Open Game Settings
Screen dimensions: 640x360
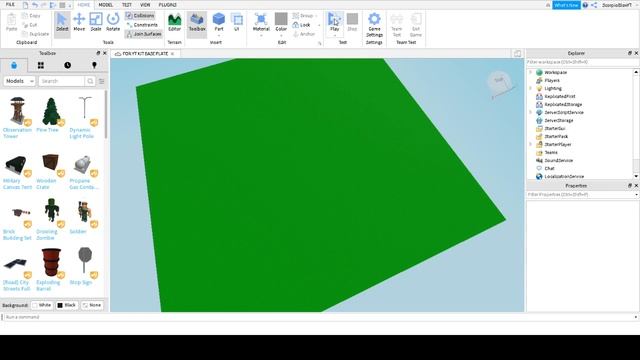374,24
